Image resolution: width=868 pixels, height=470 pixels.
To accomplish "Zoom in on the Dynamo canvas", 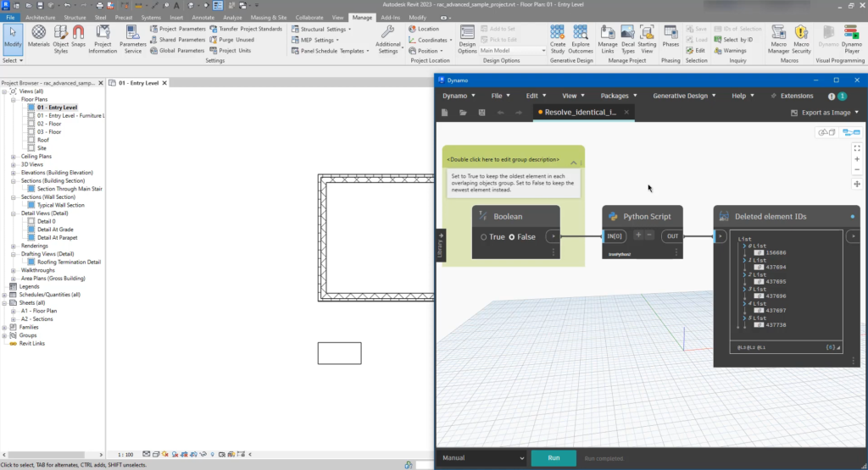I will (x=857, y=159).
